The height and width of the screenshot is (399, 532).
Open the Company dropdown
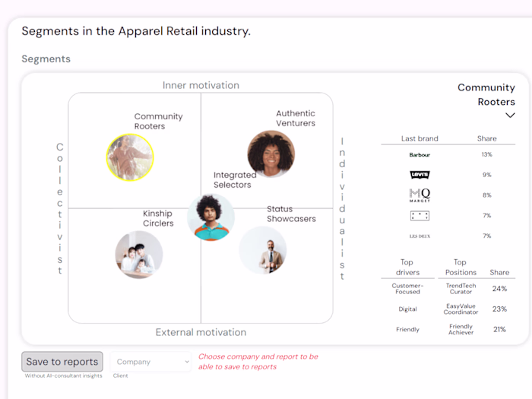[150, 362]
